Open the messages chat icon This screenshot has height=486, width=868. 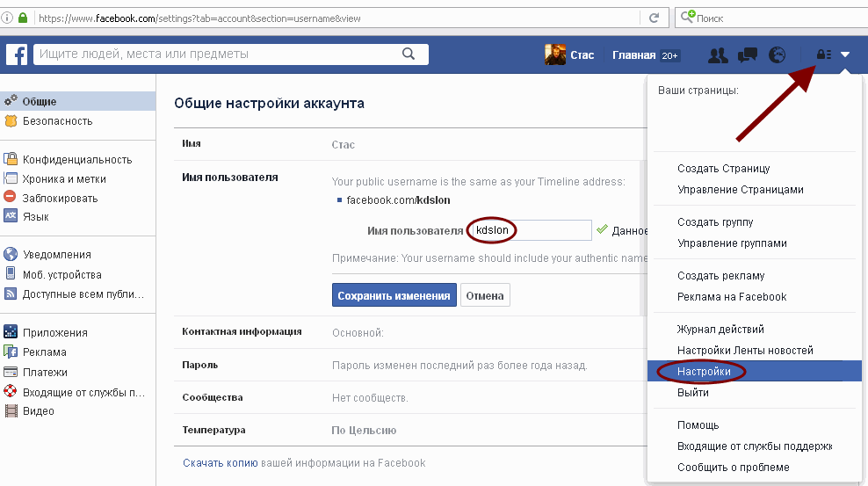(748, 54)
